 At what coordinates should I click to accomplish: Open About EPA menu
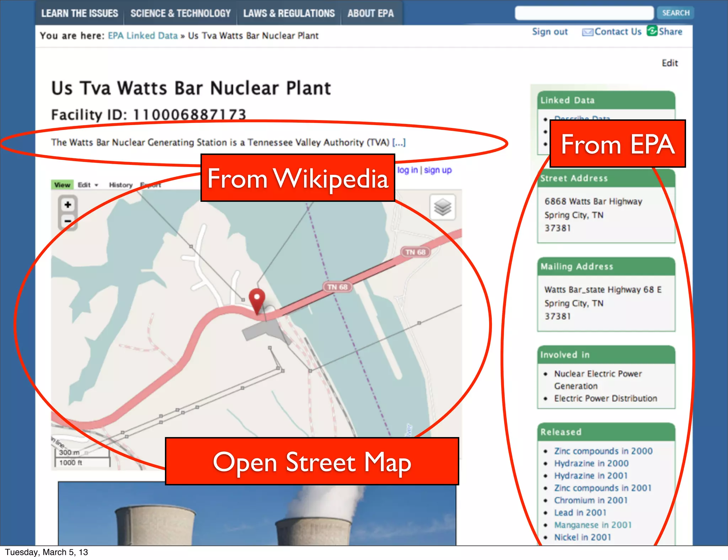(x=371, y=14)
